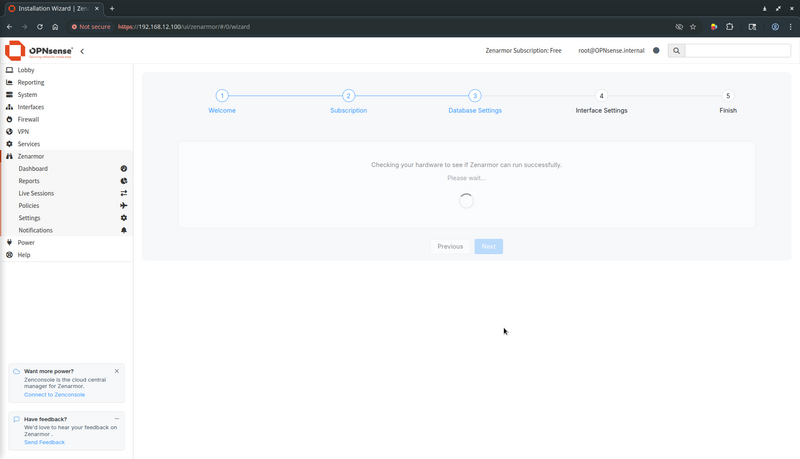Image resolution: width=800 pixels, height=459 pixels.
Task: Click the Notifications bell icon
Action: [x=123, y=230]
